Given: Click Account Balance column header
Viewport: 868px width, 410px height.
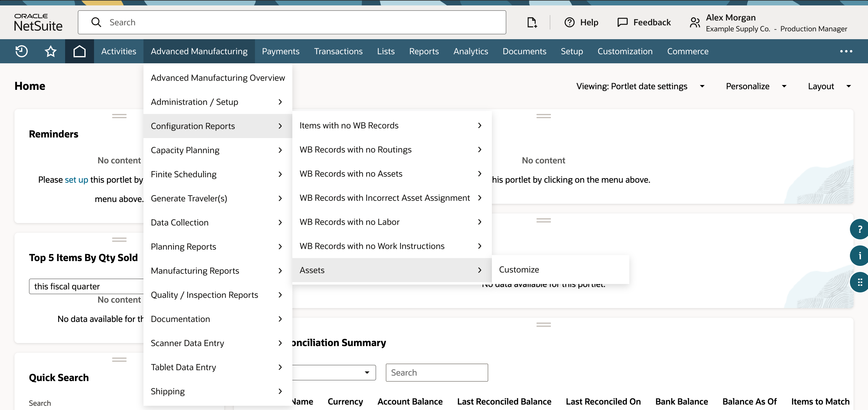Looking at the screenshot, I should pyautogui.click(x=410, y=402).
